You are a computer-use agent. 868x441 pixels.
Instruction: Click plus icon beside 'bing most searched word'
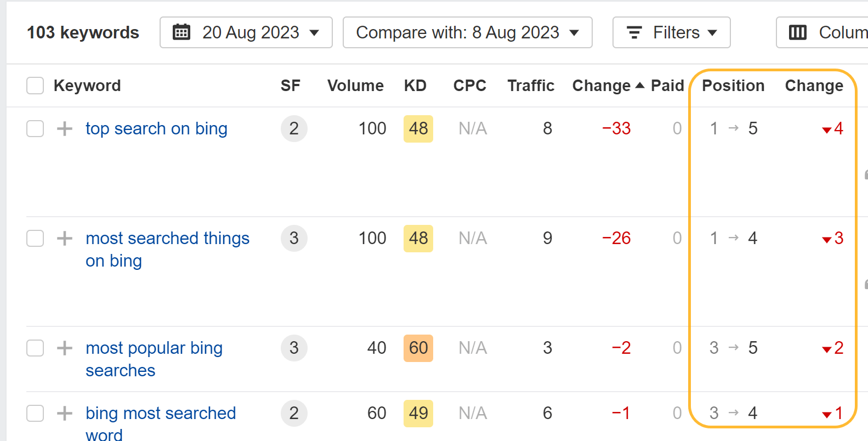coord(64,413)
